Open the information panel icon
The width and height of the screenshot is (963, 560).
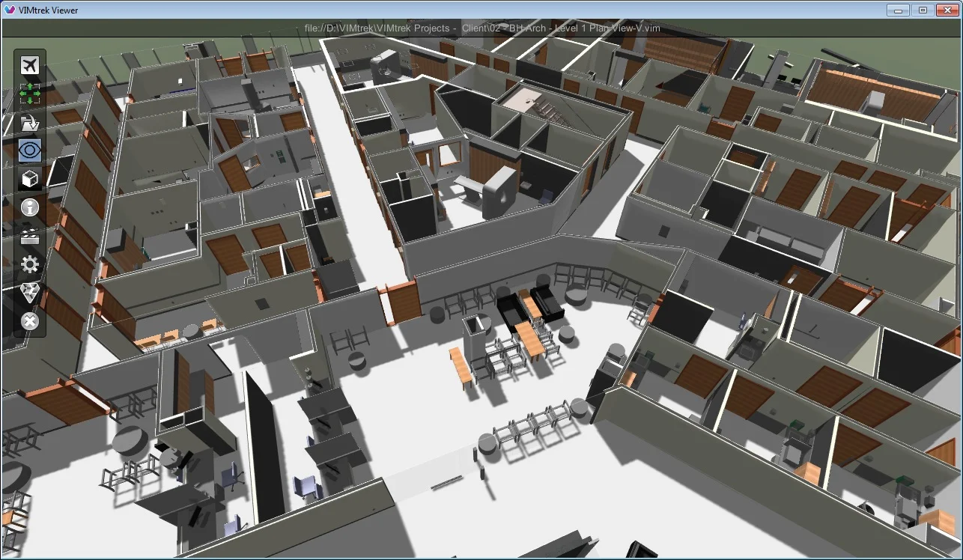(x=30, y=207)
